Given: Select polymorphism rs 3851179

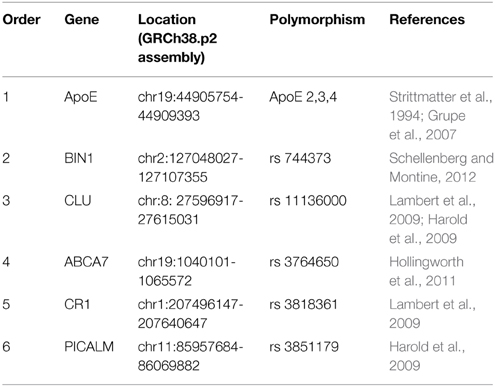Looking at the screenshot, I should 304,347.
